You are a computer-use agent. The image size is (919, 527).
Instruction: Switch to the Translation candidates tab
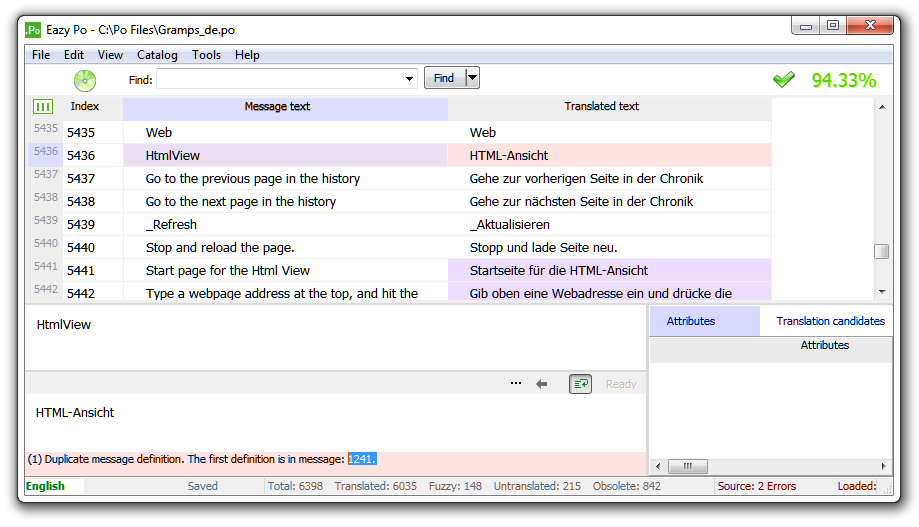(x=830, y=321)
